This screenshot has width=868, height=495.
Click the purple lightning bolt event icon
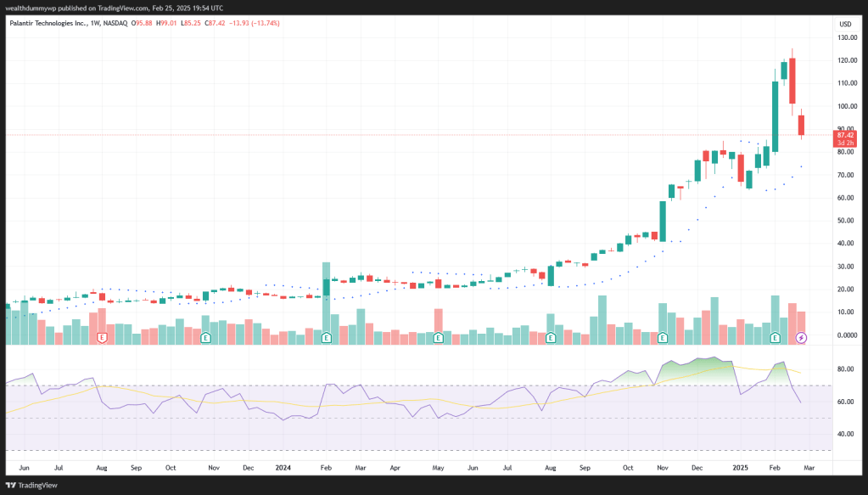pos(802,338)
